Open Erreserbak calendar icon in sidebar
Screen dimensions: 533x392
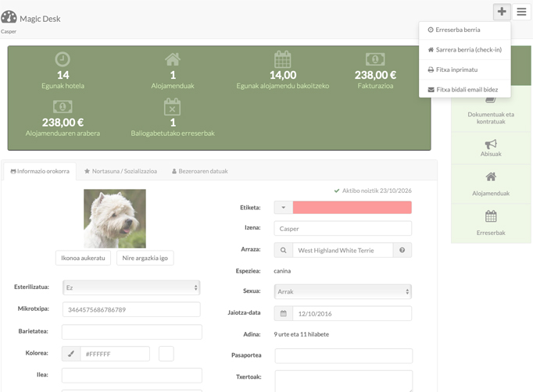491,216
